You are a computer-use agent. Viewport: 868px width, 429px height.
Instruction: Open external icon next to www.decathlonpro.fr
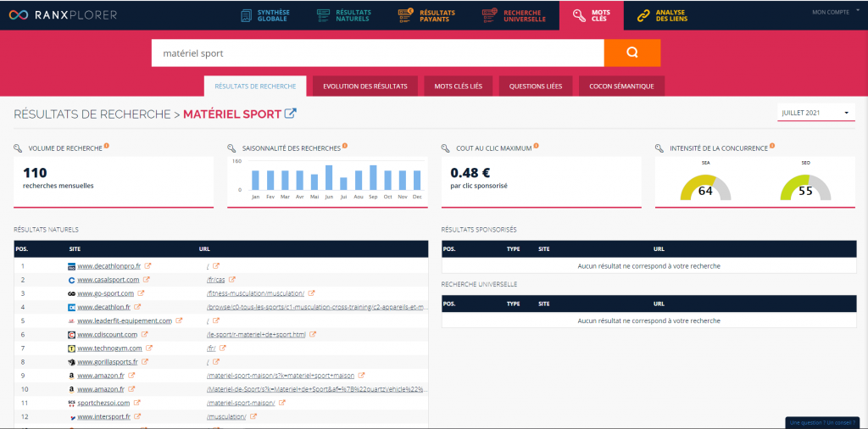point(147,265)
